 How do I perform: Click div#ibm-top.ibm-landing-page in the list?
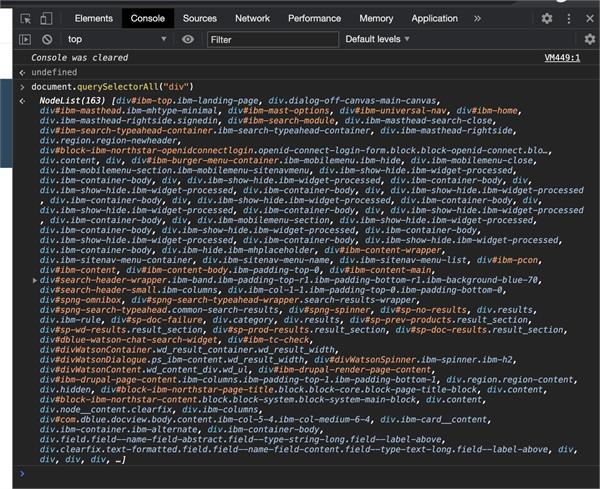pos(187,101)
